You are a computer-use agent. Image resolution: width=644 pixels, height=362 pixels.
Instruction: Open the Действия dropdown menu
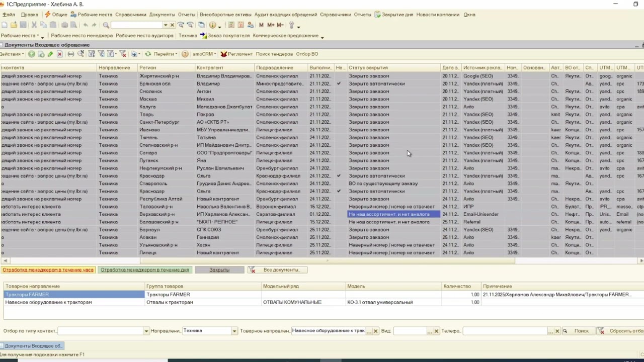click(x=12, y=54)
